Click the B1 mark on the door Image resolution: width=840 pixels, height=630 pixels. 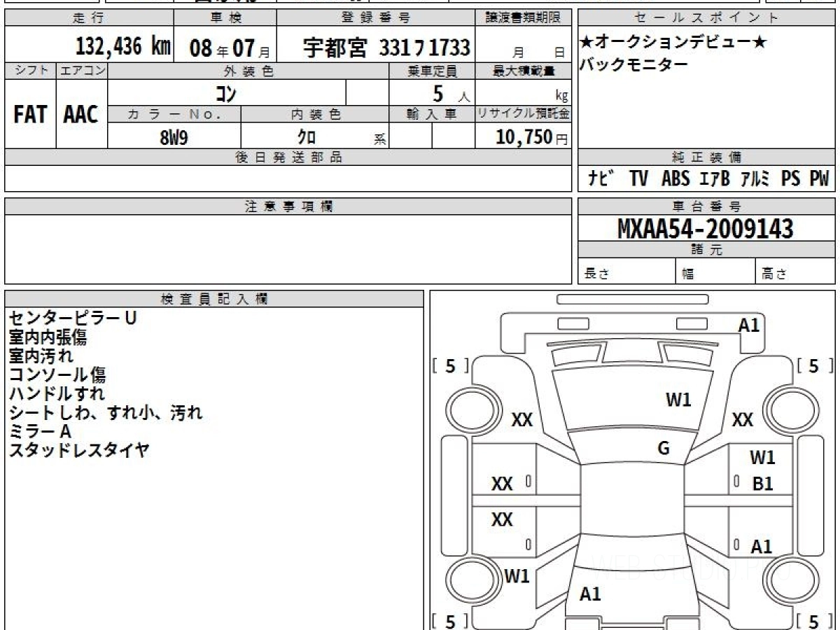pyautogui.click(x=762, y=484)
